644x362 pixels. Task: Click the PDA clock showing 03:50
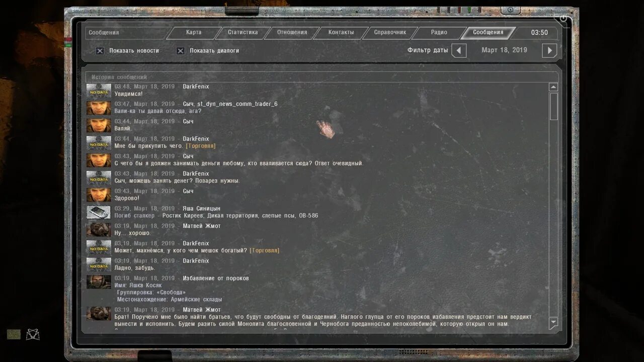click(539, 33)
